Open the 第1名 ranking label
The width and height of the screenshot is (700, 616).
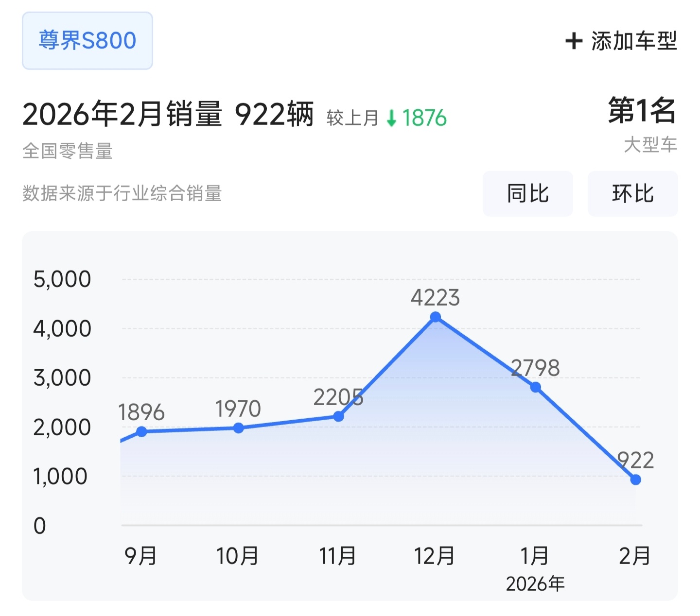[x=643, y=110]
